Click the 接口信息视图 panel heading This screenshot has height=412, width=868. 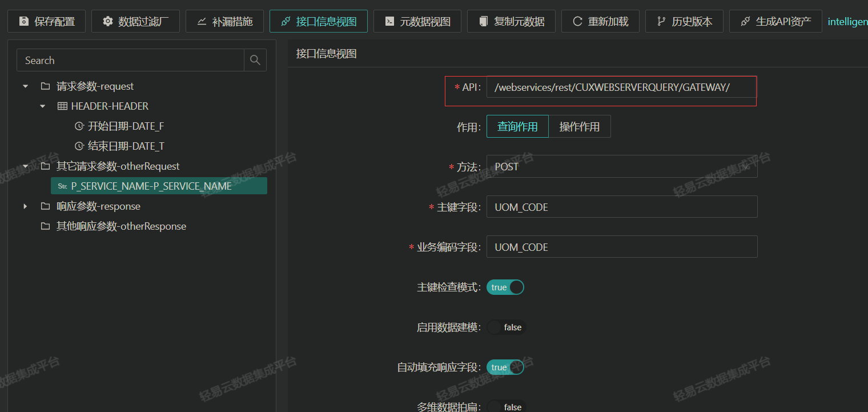pyautogui.click(x=326, y=54)
